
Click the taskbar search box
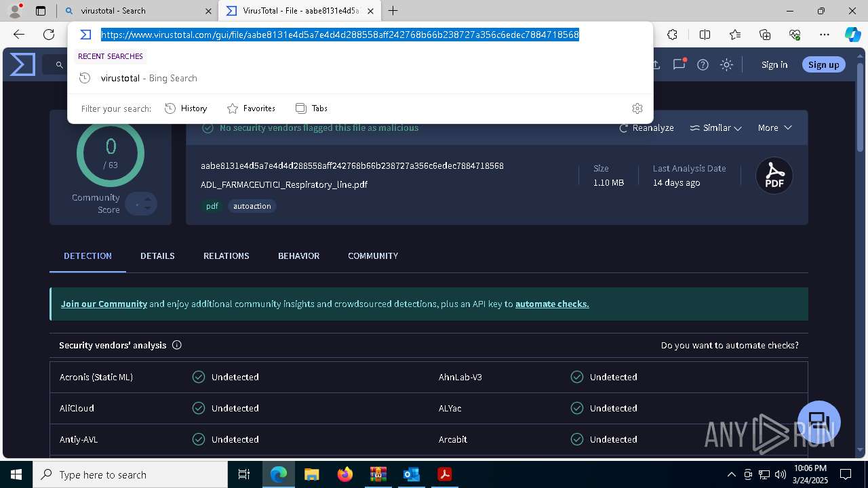click(130, 474)
